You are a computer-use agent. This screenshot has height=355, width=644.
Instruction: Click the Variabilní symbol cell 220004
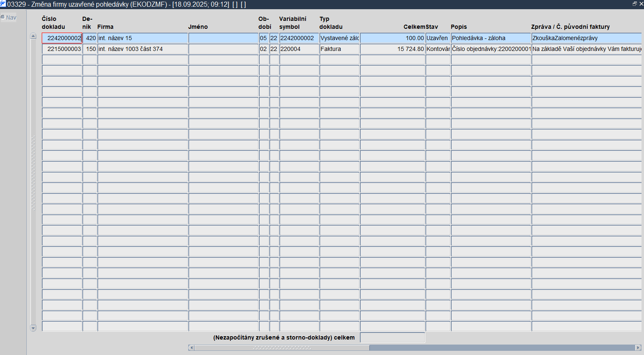coord(299,49)
